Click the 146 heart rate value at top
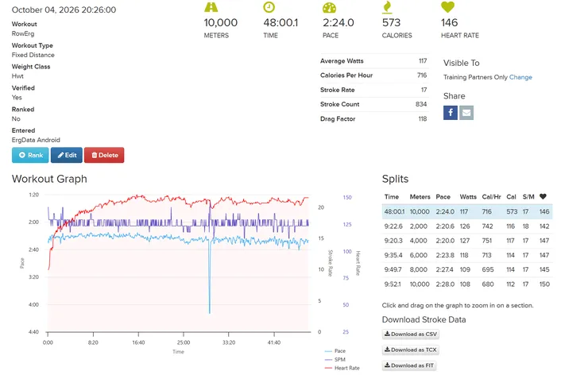 point(449,22)
